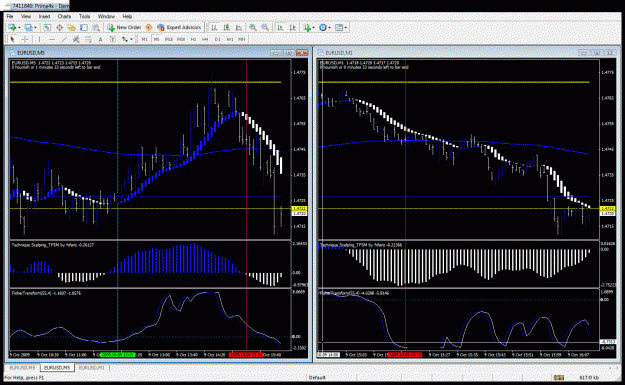Open the Indicators list icon
Image resolution: width=625 pixels, height=385 pixels.
(307, 28)
